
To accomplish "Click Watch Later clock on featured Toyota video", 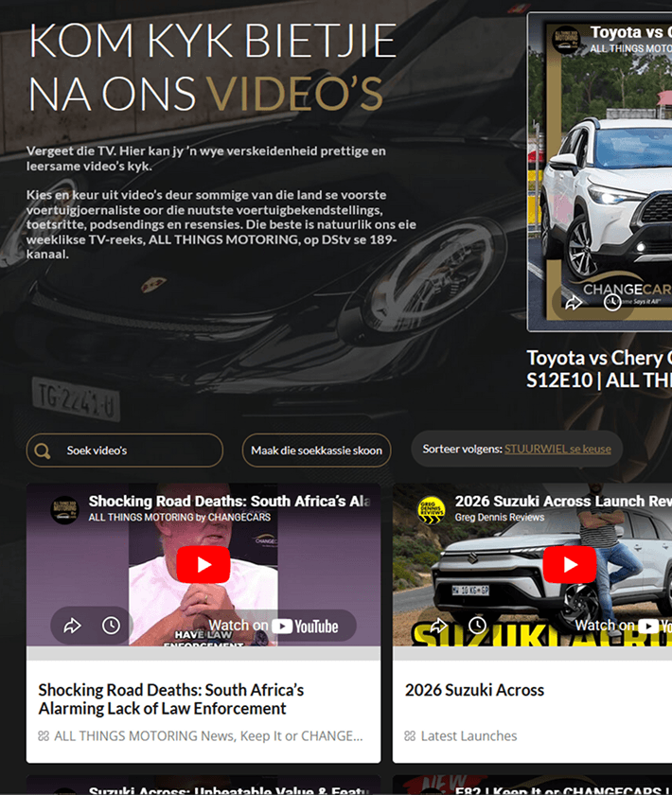I will coord(612,303).
